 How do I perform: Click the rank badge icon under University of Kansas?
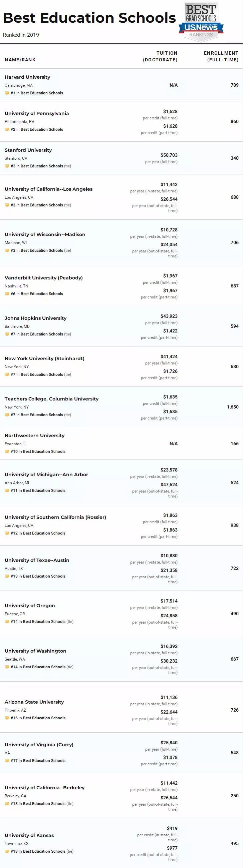tap(7, 851)
